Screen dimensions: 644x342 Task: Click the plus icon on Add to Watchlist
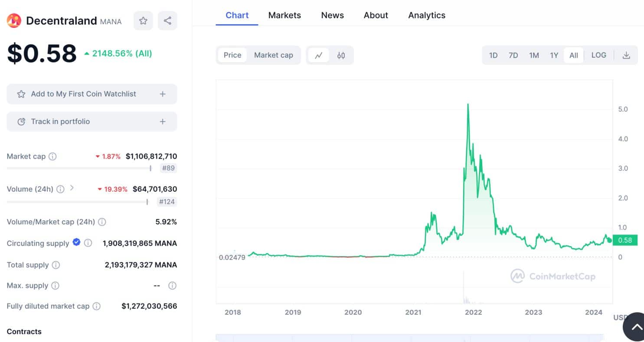pos(163,94)
